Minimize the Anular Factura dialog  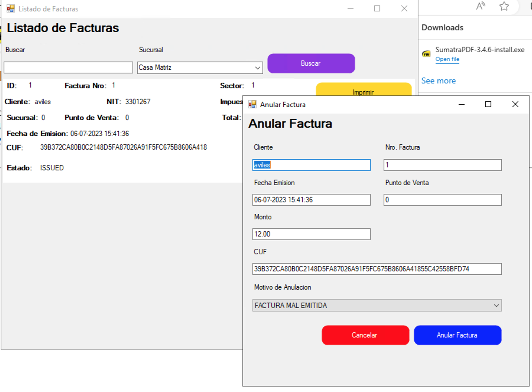tap(461, 104)
